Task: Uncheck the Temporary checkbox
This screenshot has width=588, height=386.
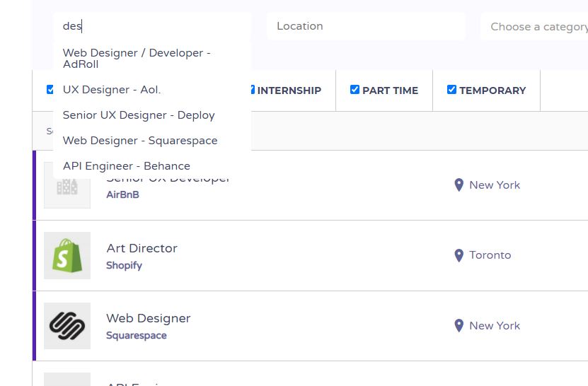Action: [451, 90]
